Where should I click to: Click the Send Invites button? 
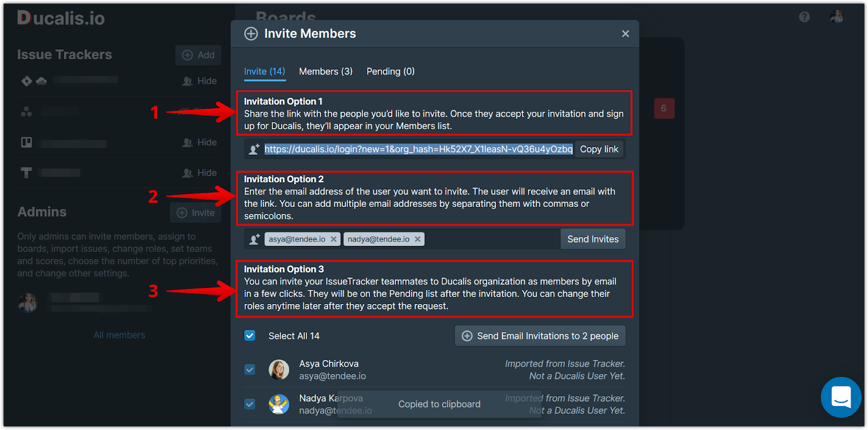click(593, 239)
